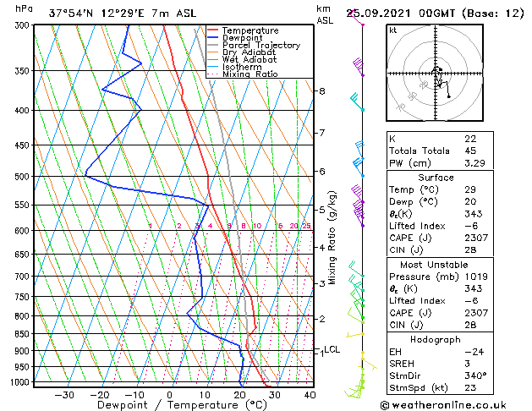Click the date 25.09.2021 00GMT header
Screen dimensions: 532x411
[400, 14]
